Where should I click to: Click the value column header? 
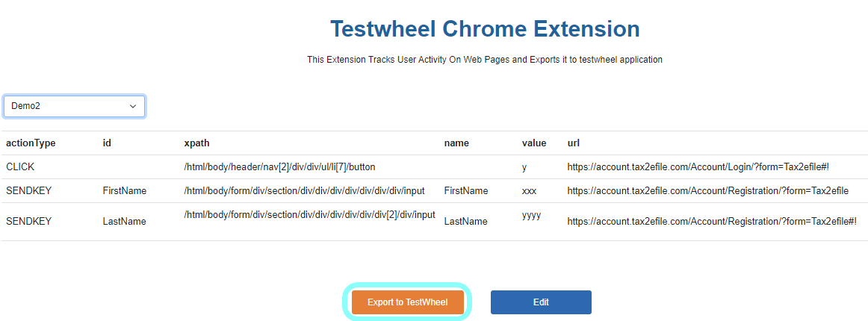pyautogui.click(x=534, y=143)
